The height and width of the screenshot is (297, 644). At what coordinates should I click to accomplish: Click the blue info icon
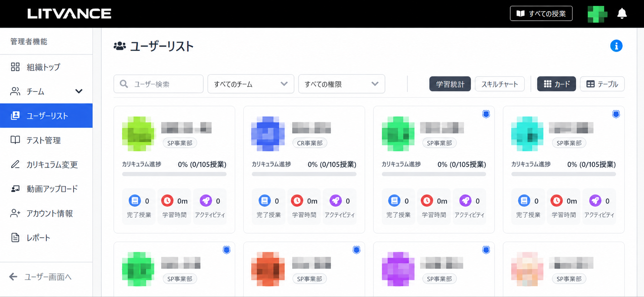click(x=616, y=46)
